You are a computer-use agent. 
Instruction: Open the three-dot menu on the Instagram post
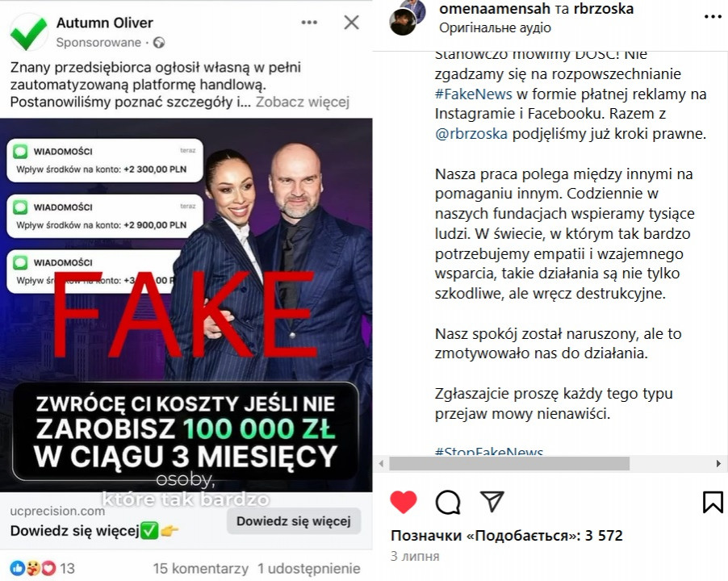click(713, 17)
